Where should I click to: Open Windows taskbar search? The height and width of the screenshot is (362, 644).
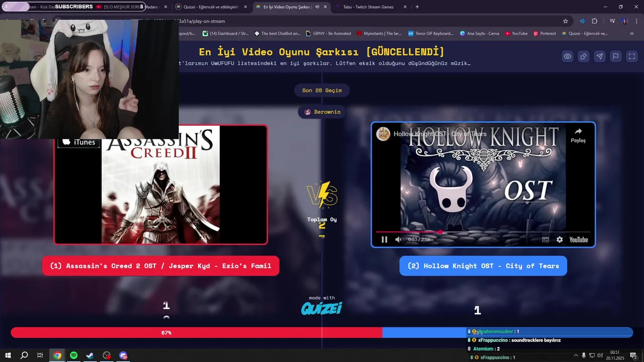click(24, 355)
